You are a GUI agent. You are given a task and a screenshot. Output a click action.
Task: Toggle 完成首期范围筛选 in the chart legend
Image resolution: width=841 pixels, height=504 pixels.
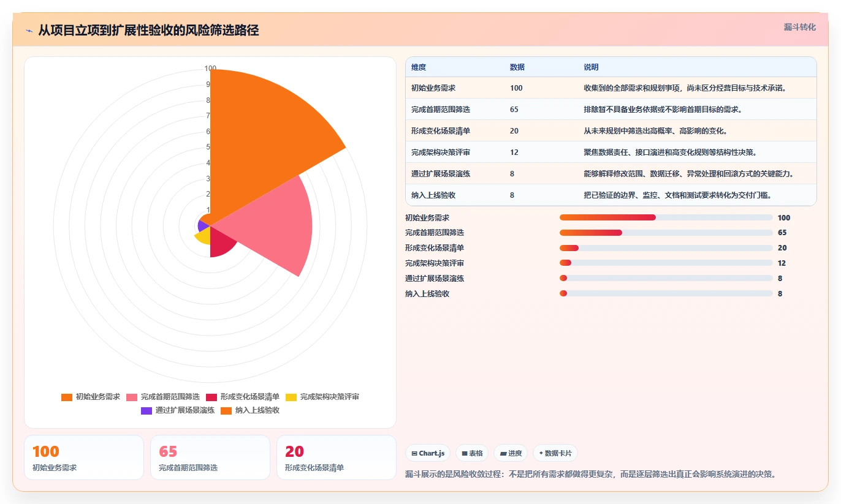point(163,397)
